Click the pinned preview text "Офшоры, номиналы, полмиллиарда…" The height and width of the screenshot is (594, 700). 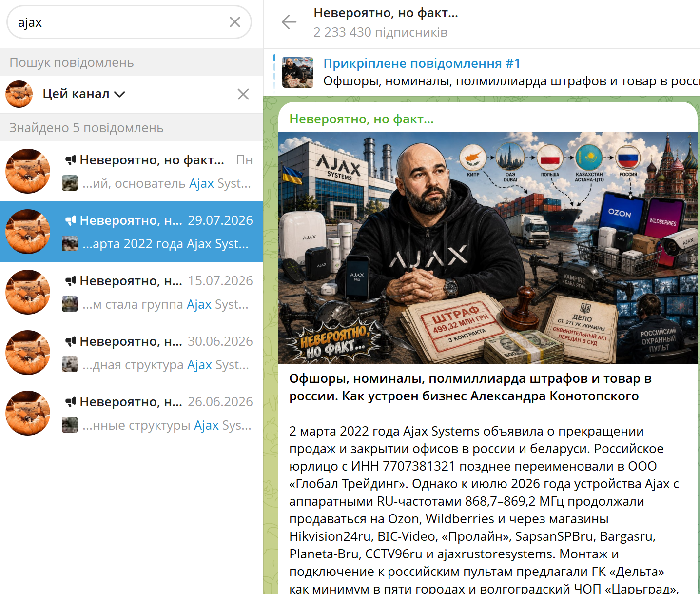[511, 81]
